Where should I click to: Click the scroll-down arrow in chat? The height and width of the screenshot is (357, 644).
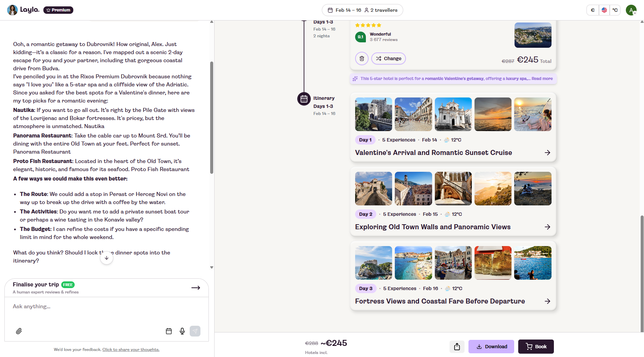[x=107, y=258]
